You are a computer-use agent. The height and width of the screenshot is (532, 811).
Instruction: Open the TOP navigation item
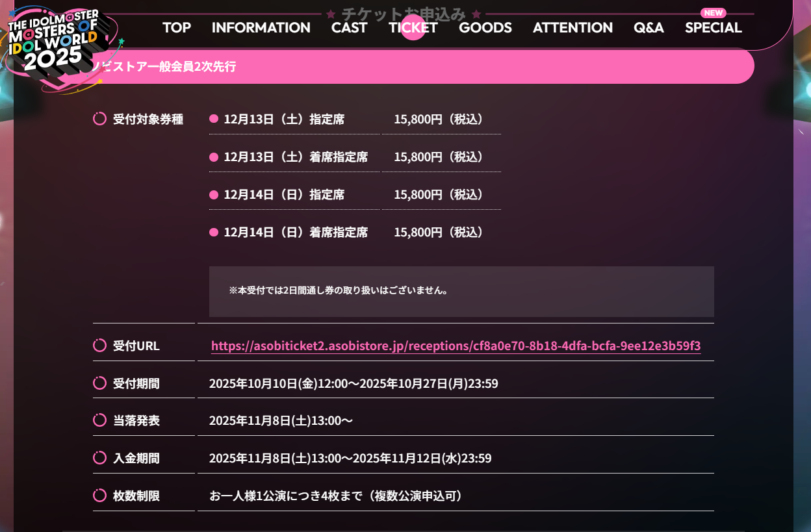[177, 28]
